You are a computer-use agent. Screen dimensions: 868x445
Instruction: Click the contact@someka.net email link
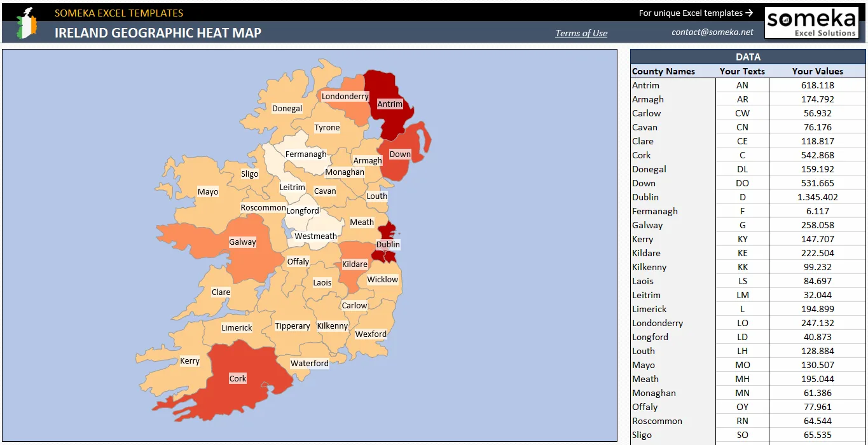[x=712, y=32]
